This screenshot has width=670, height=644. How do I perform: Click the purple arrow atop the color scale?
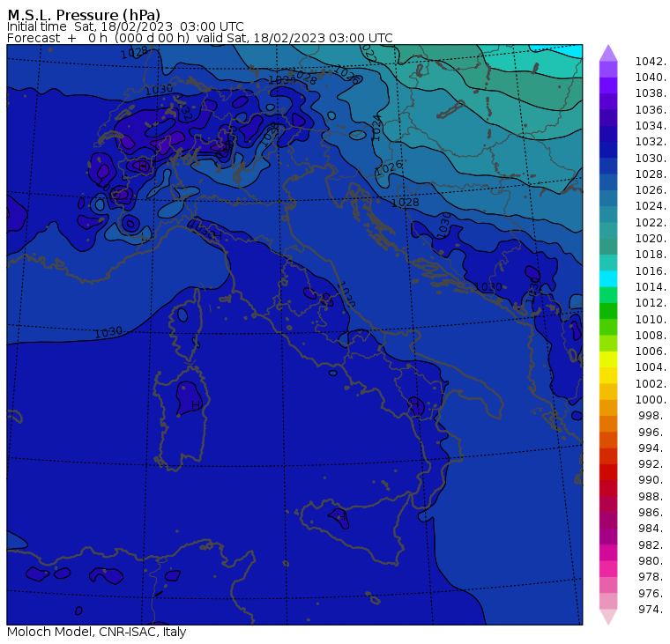tap(608, 53)
